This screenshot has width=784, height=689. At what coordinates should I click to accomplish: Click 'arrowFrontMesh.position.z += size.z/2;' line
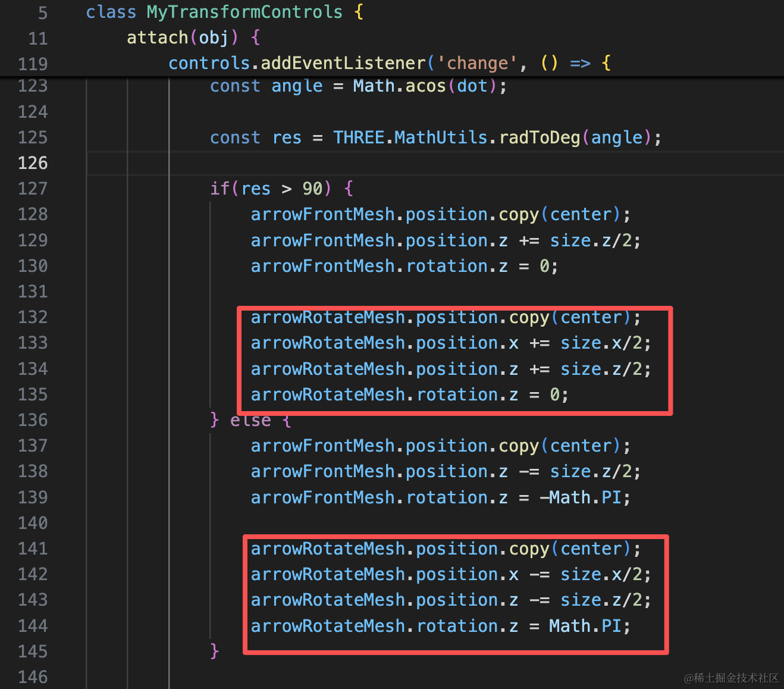(x=446, y=240)
